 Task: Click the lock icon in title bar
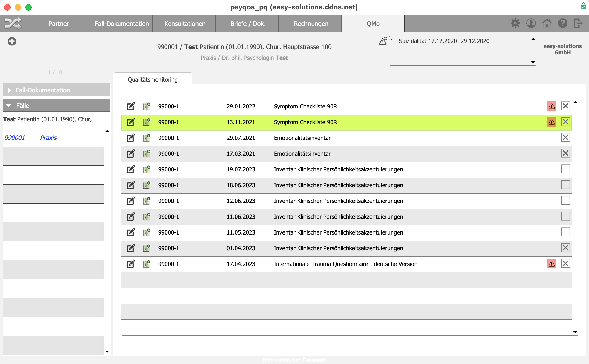583,6
